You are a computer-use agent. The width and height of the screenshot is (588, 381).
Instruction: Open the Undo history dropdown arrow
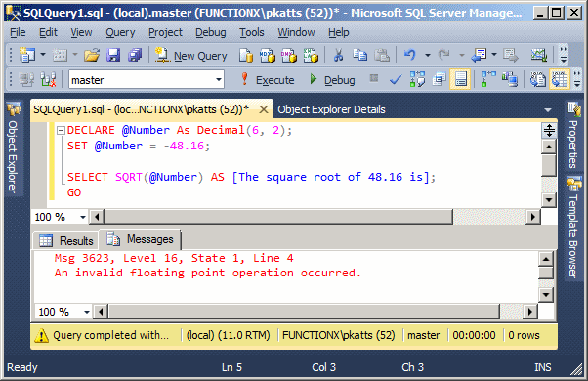428,55
